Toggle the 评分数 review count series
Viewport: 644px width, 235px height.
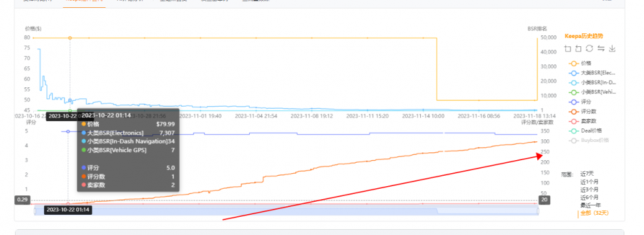(x=582, y=111)
